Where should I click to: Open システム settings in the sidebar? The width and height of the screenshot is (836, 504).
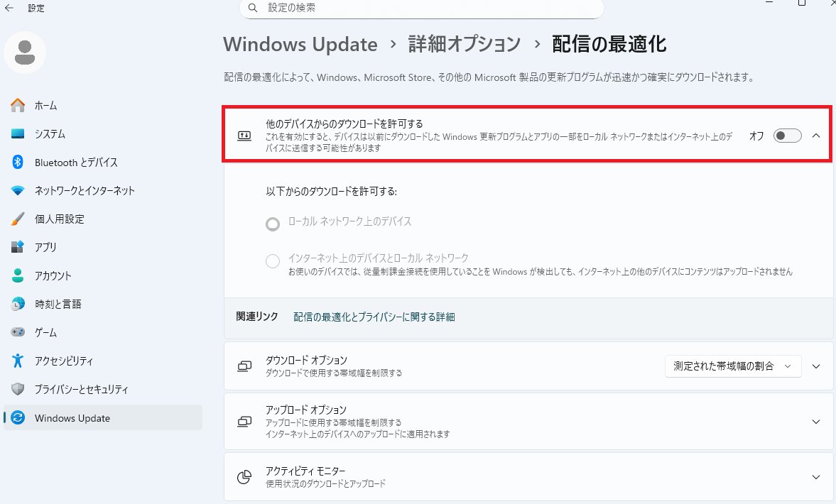(x=103, y=133)
